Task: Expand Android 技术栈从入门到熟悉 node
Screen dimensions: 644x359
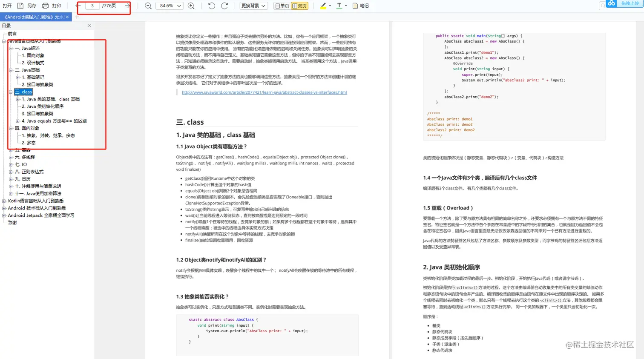Action: click(4, 208)
